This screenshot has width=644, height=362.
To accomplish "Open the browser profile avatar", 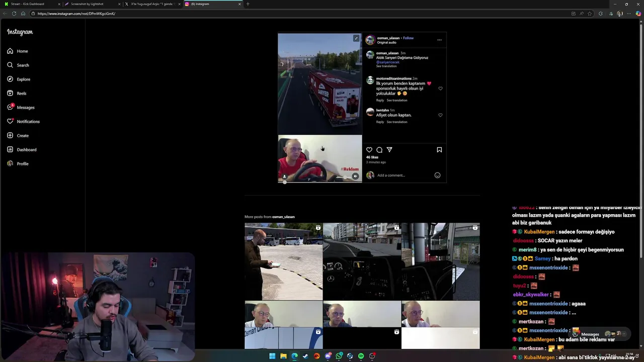I will coord(620,14).
